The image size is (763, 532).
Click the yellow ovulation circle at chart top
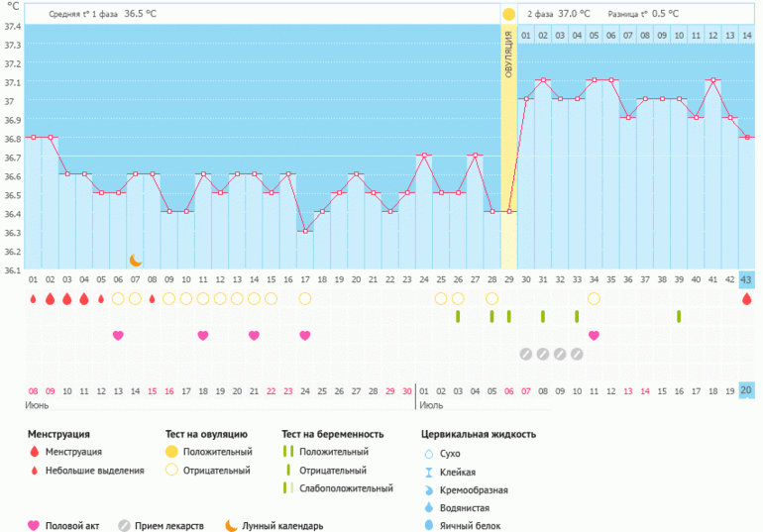pos(508,14)
